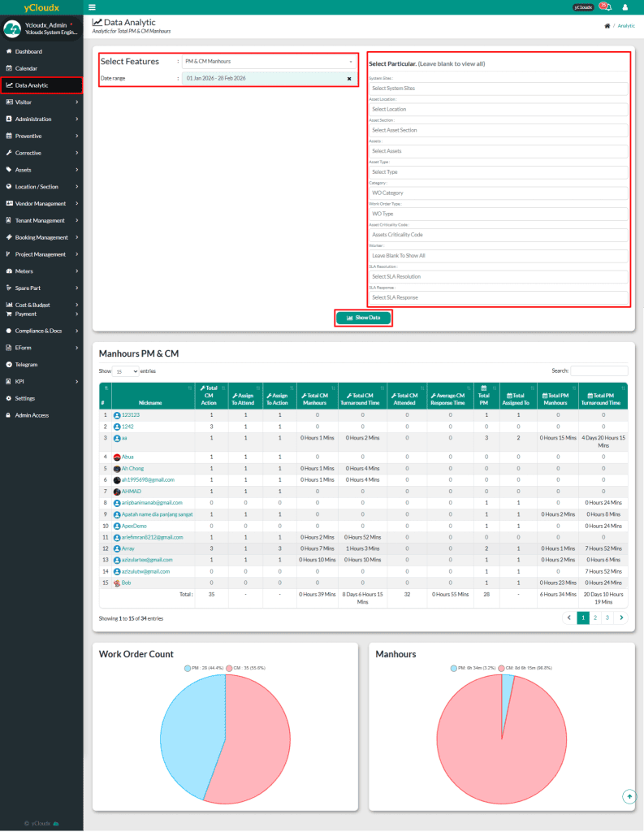Click the home icon in the breadcrumb

(607, 26)
